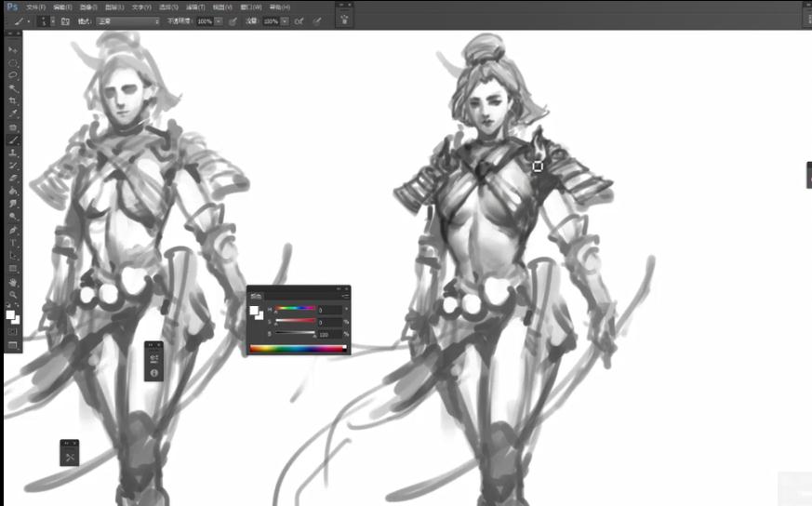Adjust the B brightness slider in Color panel
This screenshot has height=506, width=812.
point(295,334)
